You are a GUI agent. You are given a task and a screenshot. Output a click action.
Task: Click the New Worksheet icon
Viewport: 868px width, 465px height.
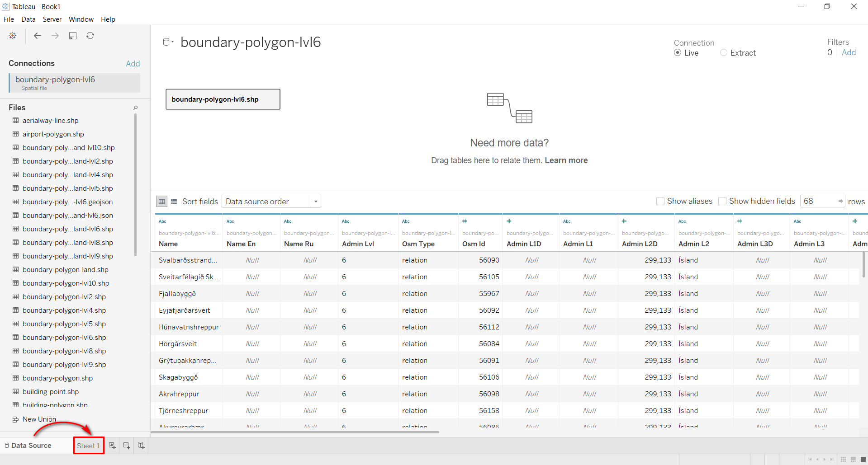coord(112,446)
